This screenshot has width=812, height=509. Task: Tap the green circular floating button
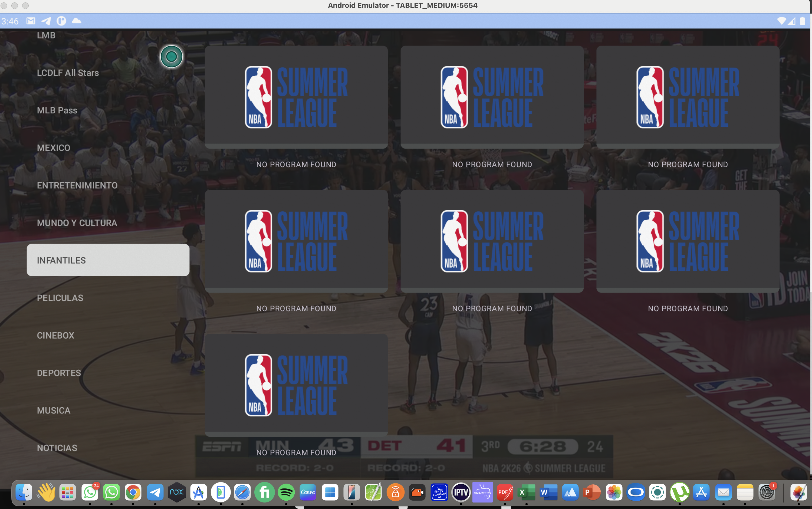171,57
